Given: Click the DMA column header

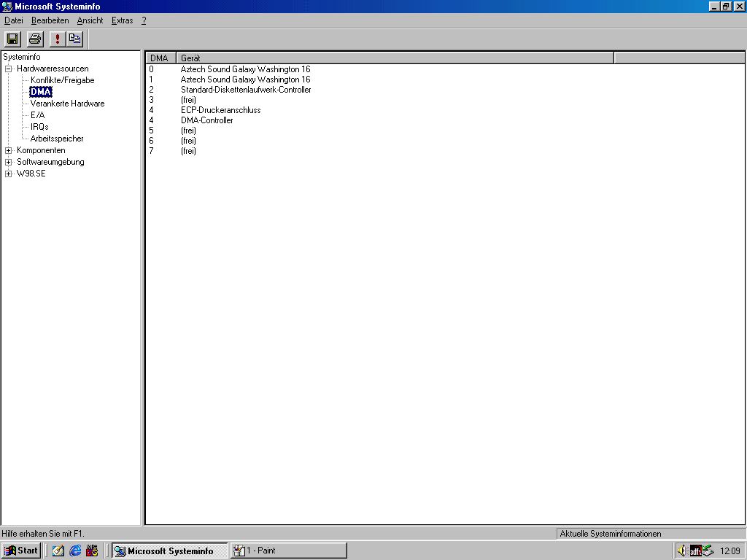Looking at the screenshot, I should click(160, 58).
